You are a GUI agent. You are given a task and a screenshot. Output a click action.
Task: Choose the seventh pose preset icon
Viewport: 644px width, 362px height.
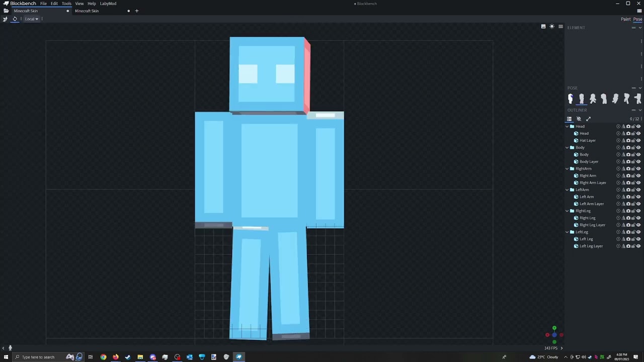[637, 99]
